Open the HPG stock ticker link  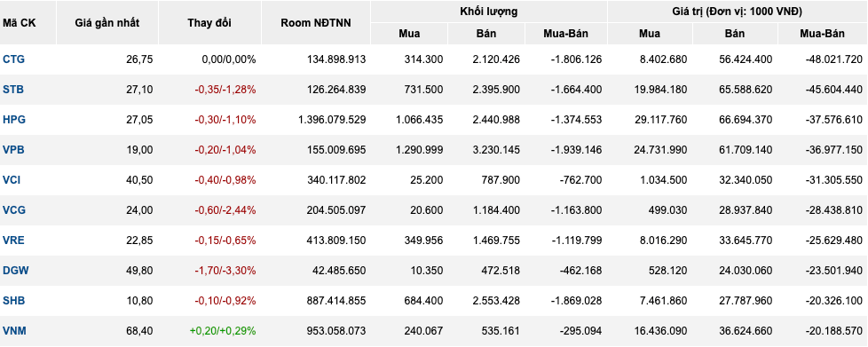click(14, 120)
